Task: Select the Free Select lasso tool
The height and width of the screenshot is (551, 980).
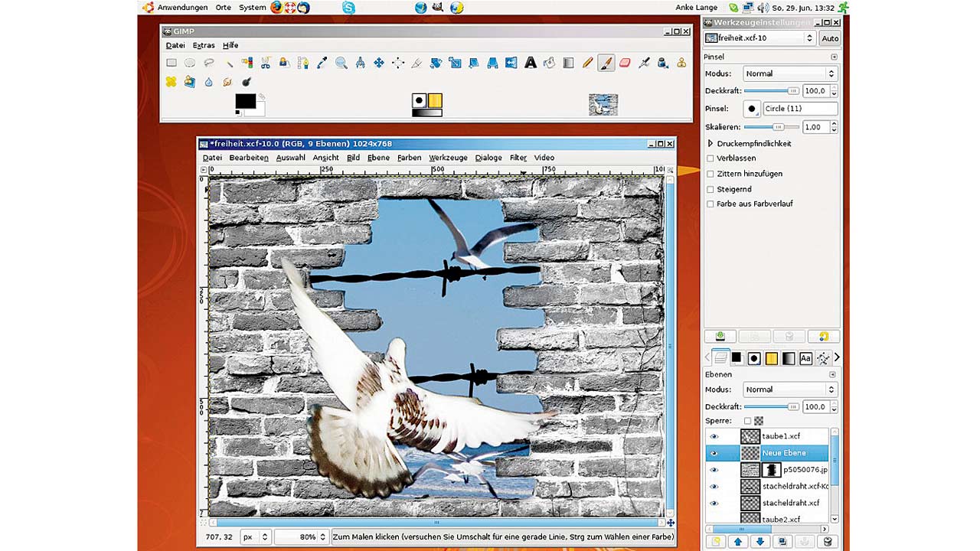Action: (208, 63)
